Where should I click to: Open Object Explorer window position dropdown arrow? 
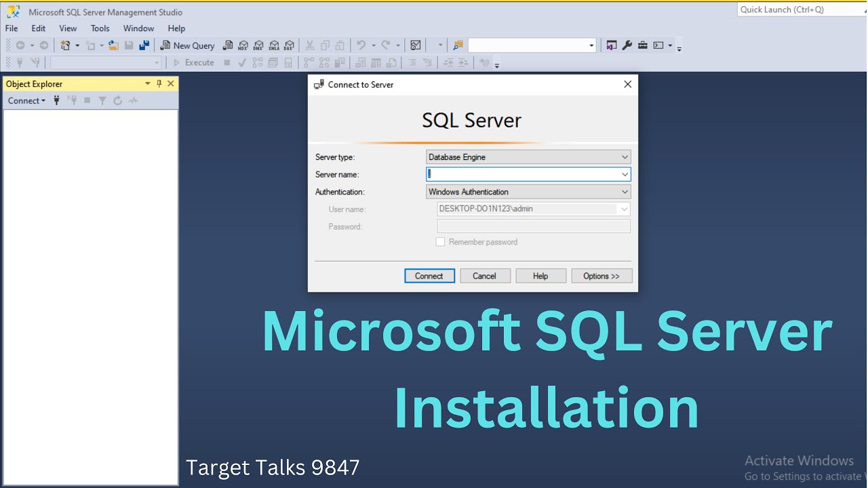pyautogui.click(x=148, y=83)
